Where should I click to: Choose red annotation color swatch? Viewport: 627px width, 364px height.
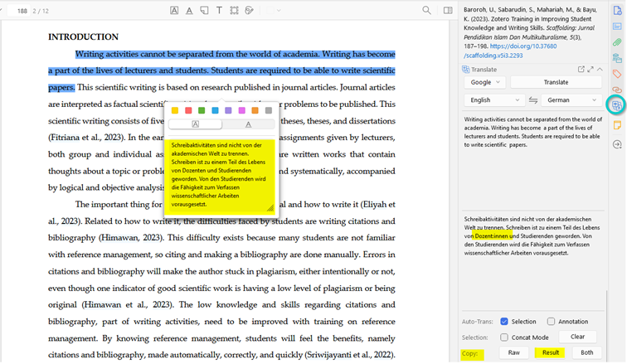pyautogui.click(x=188, y=110)
